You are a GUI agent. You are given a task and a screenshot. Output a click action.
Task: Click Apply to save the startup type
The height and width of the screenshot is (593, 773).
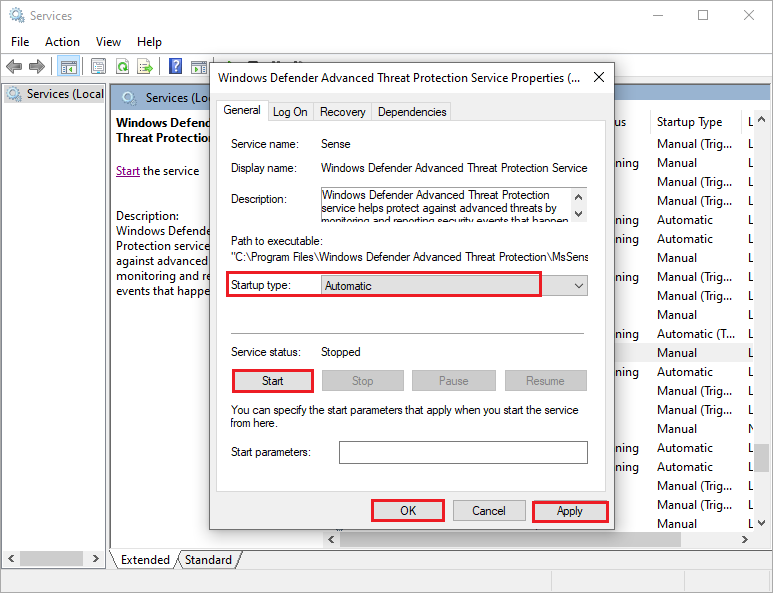click(x=570, y=511)
